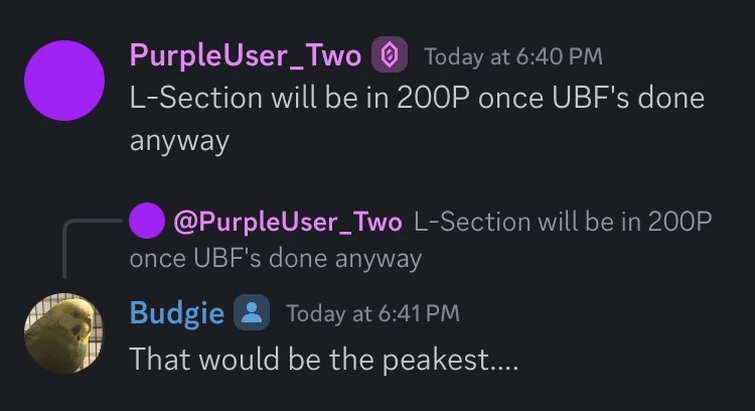Open profile from top PurpleUser_Two username
Screen dimensions: 755x411
pyautogui.click(x=245, y=56)
